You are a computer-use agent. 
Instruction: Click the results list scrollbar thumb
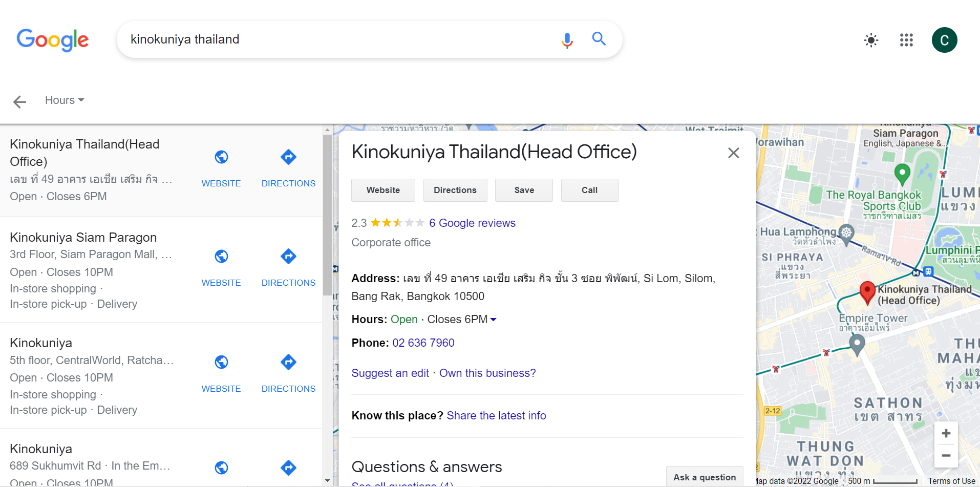click(x=327, y=215)
